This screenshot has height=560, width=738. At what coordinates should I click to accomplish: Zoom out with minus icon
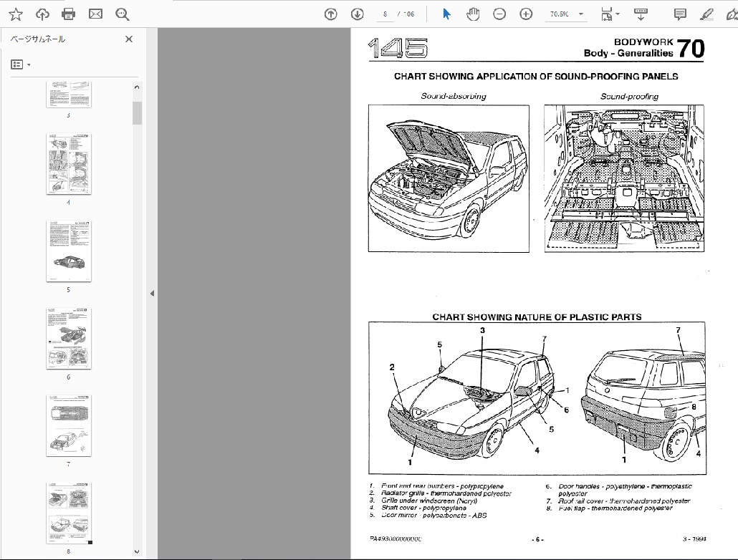click(x=499, y=14)
